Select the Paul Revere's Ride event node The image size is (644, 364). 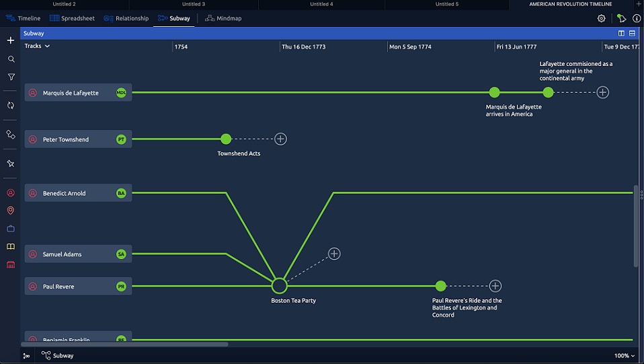click(441, 286)
